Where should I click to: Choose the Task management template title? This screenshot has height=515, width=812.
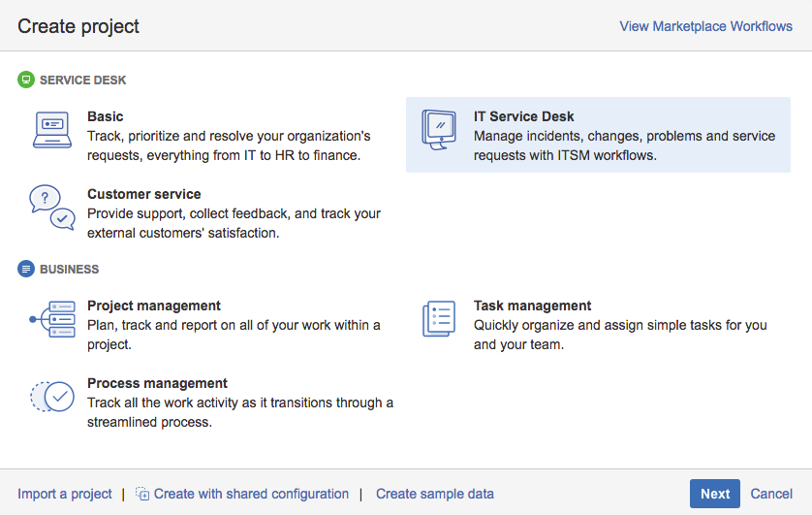tap(533, 306)
